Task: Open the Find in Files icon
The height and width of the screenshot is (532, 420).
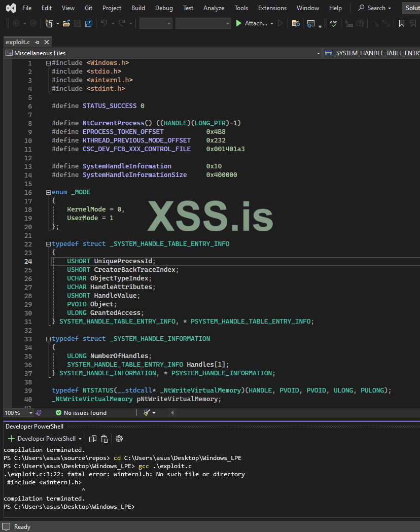Action: [296, 23]
